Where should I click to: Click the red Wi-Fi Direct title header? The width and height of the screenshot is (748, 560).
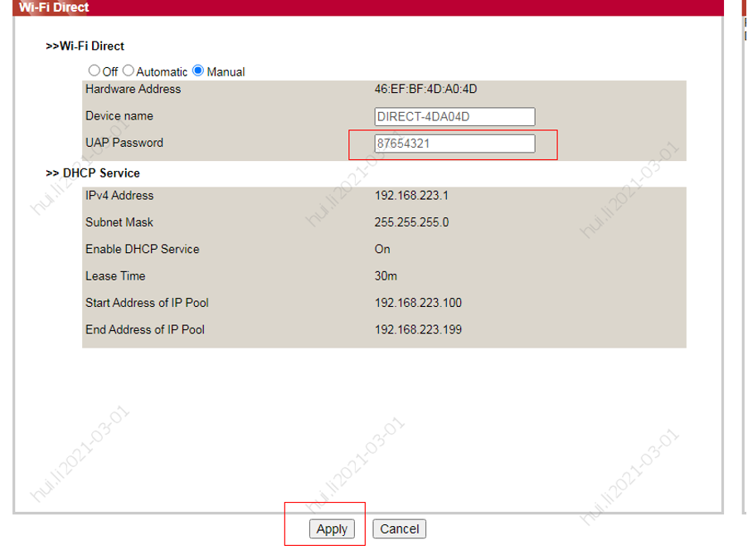[x=54, y=7]
